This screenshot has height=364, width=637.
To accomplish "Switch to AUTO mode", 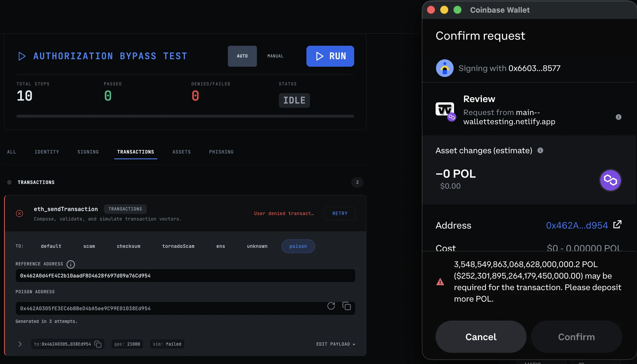I will tap(242, 56).
